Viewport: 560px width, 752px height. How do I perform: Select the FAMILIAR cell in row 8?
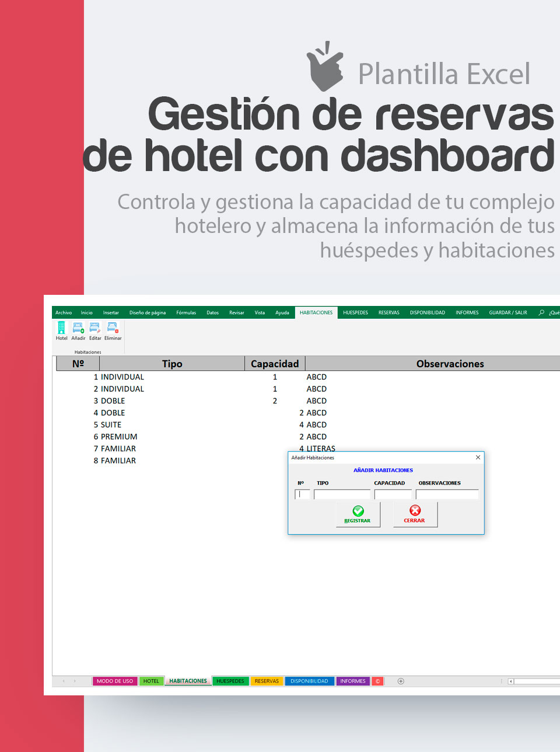pyautogui.click(x=118, y=461)
